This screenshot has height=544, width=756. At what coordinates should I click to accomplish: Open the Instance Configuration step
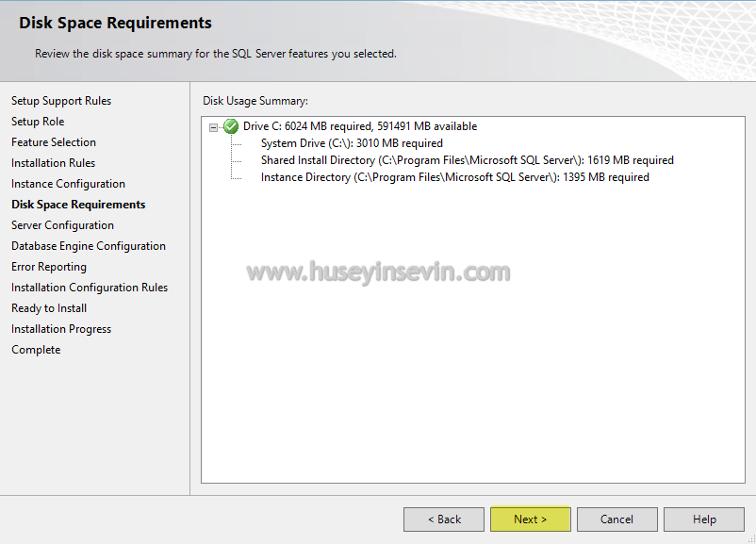68,184
